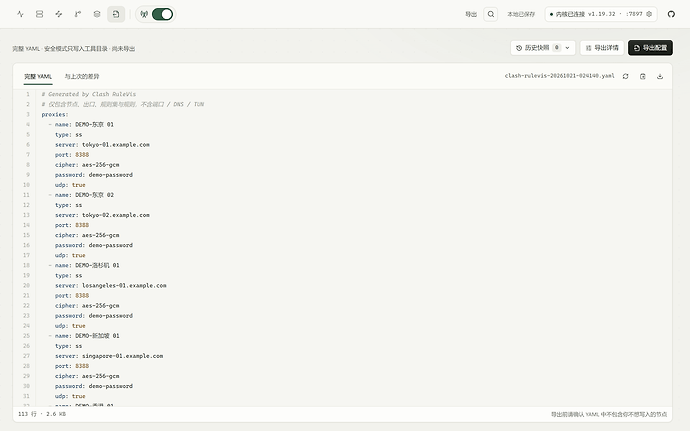Screen dimensions: 690x431
Task: Click filename clash-rulevis yaml text
Action: coord(559,76)
